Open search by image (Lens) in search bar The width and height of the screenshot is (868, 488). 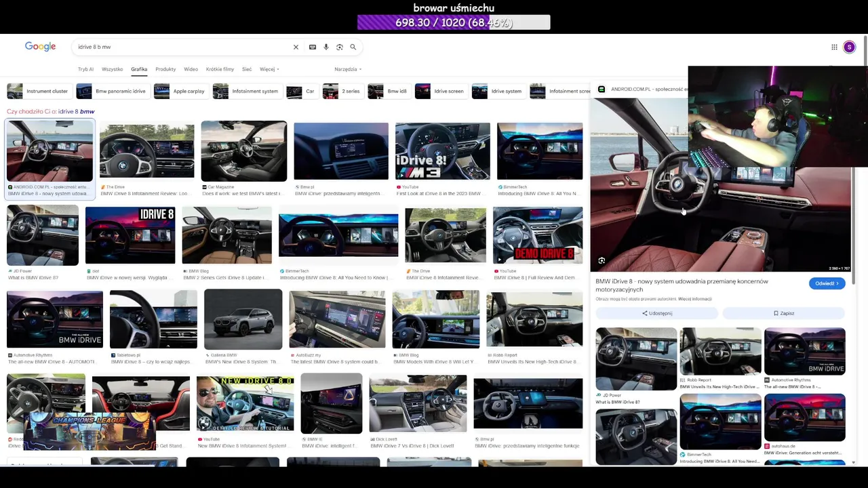(x=340, y=47)
